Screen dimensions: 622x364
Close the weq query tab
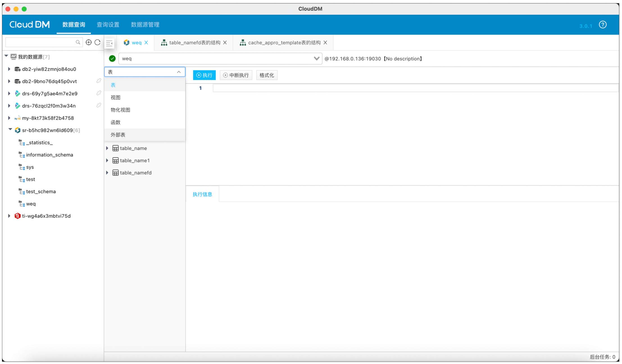click(x=146, y=43)
